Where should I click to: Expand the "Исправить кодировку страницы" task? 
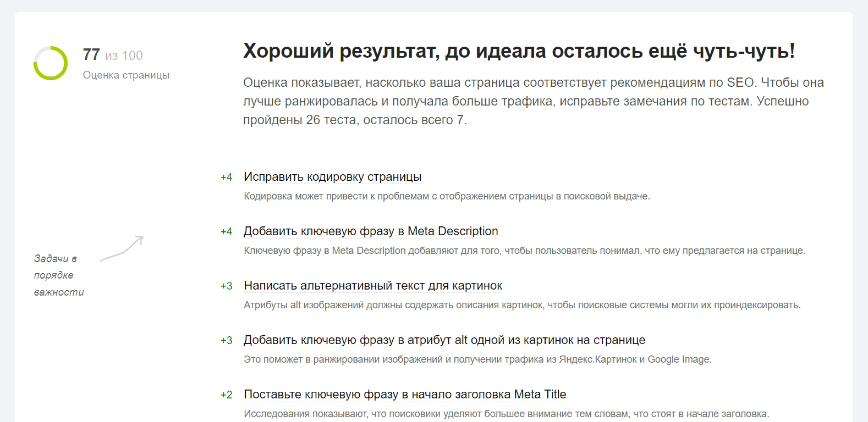click(x=332, y=177)
